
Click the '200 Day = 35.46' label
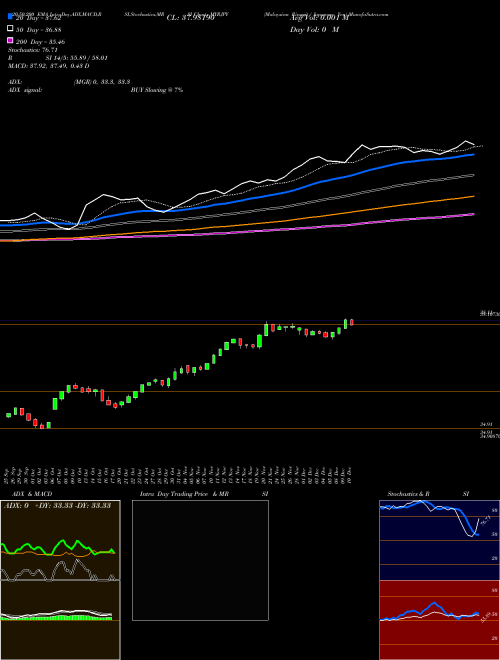click(40, 42)
